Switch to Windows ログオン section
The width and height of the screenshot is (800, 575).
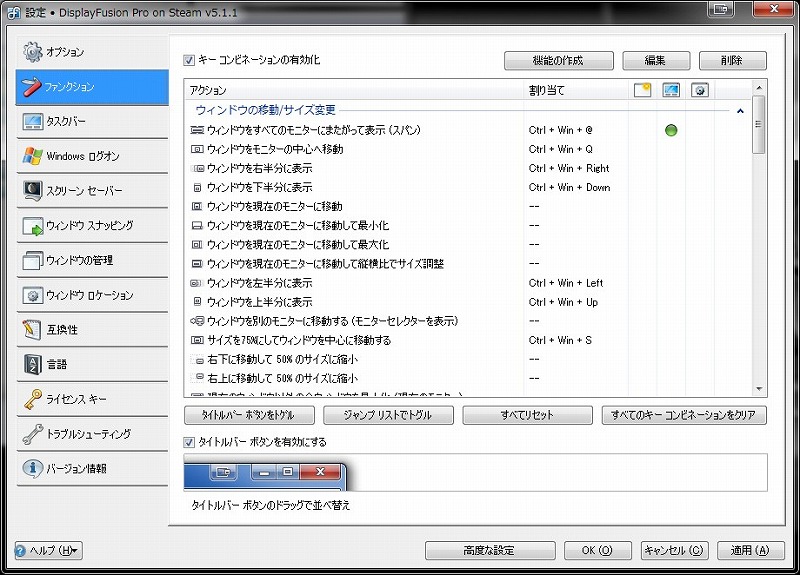(92, 156)
